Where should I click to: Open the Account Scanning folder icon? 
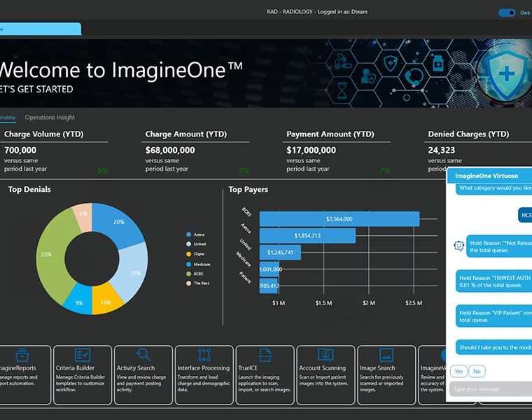[325, 355]
